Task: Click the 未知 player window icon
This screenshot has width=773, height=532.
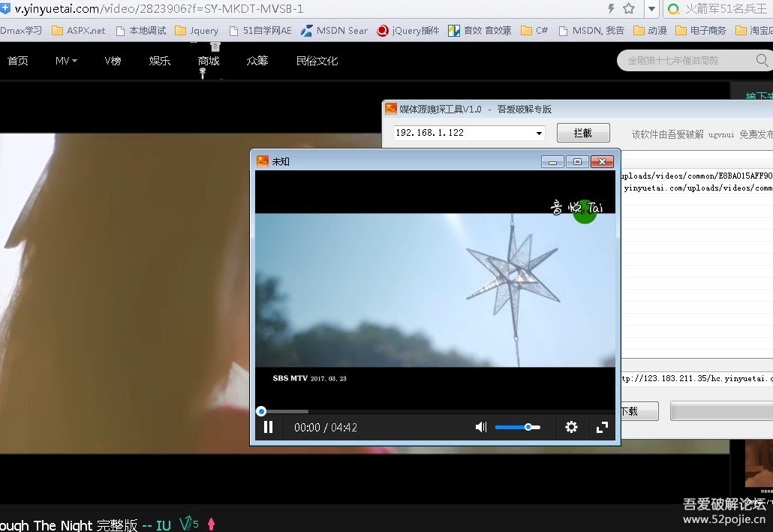Action: click(262, 161)
